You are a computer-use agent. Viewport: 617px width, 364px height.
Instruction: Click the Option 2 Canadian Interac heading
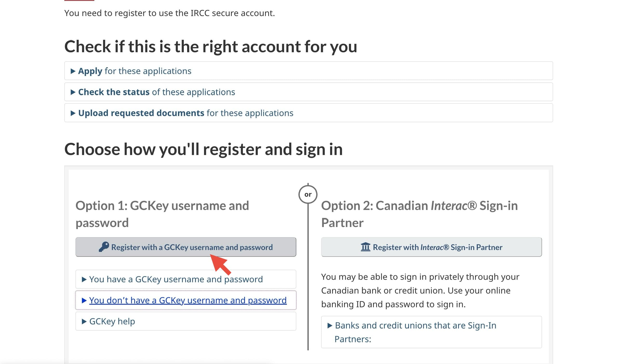coord(419,214)
